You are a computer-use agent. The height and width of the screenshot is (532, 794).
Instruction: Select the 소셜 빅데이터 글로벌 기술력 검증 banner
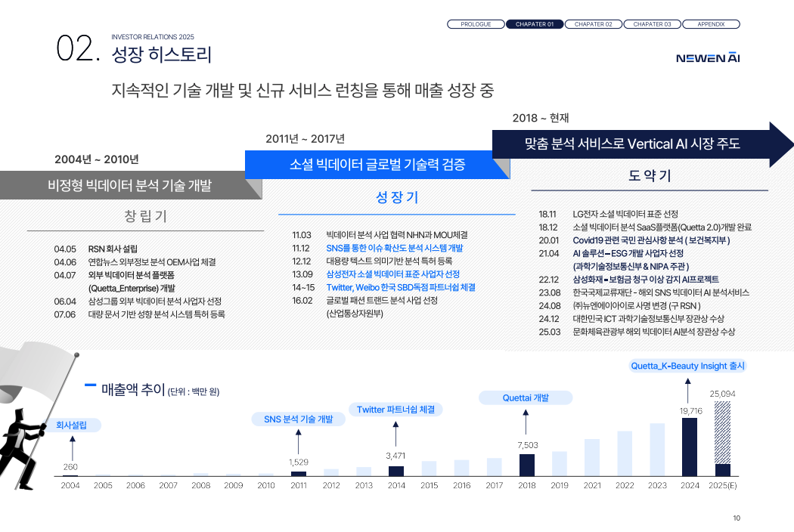[377, 165]
